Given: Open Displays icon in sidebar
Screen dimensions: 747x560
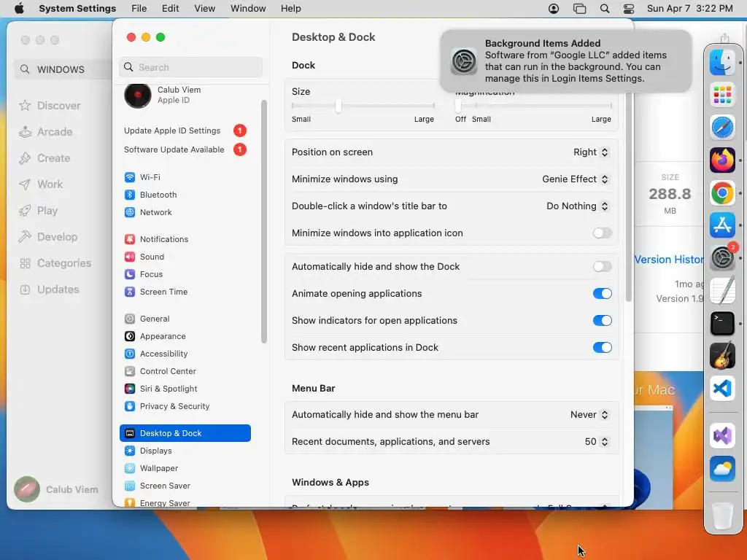Looking at the screenshot, I should 130,451.
